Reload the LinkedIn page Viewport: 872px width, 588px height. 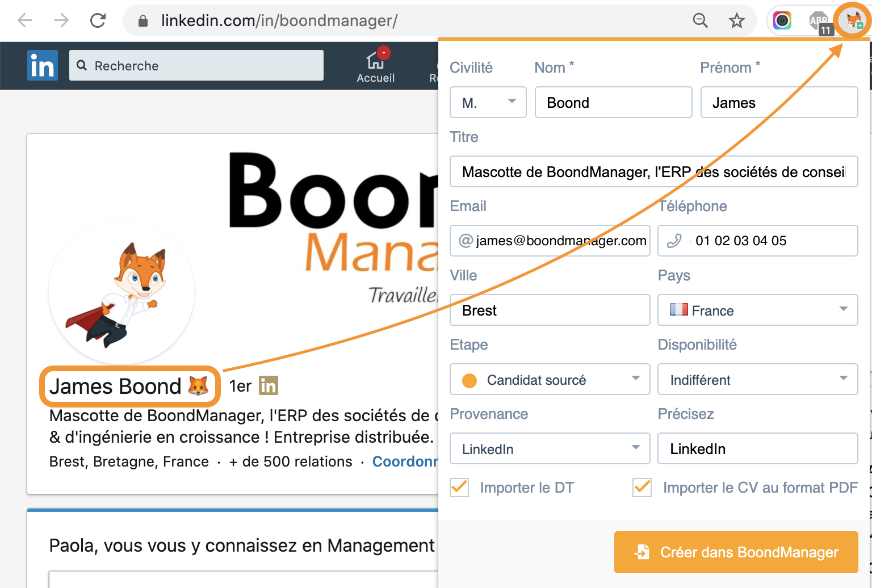[98, 20]
